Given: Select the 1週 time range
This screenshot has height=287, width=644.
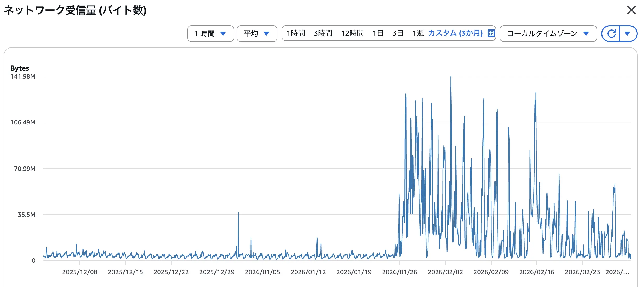Looking at the screenshot, I should (x=418, y=33).
